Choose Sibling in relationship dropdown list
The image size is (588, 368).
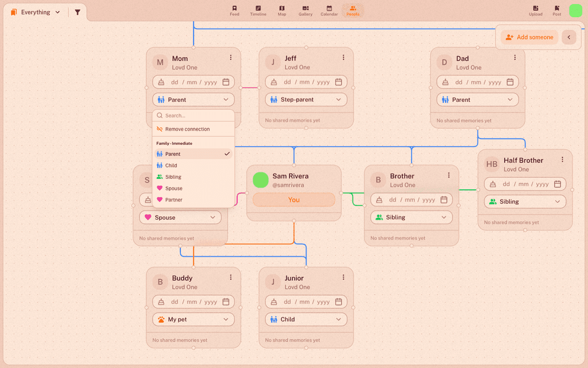pos(194,177)
